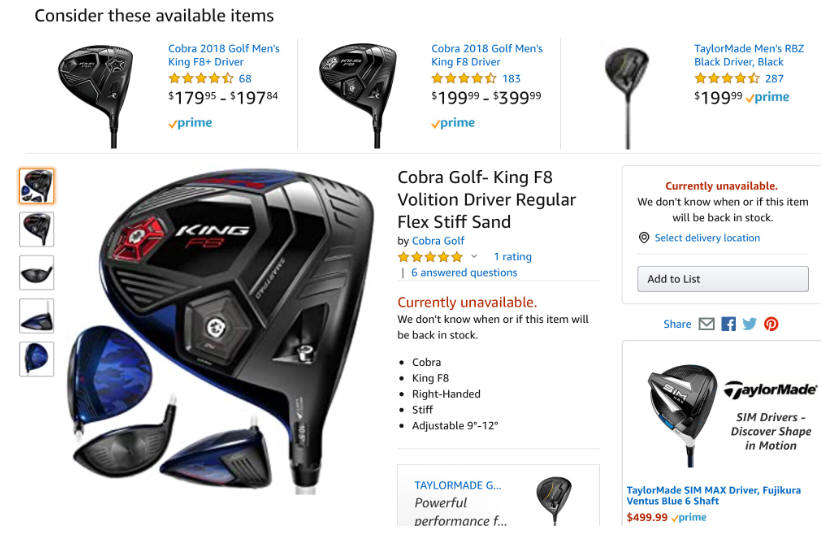The width and height of the screenshot is (821, 543).
Task: Open Select delivery location link
Action: (707, 238)
